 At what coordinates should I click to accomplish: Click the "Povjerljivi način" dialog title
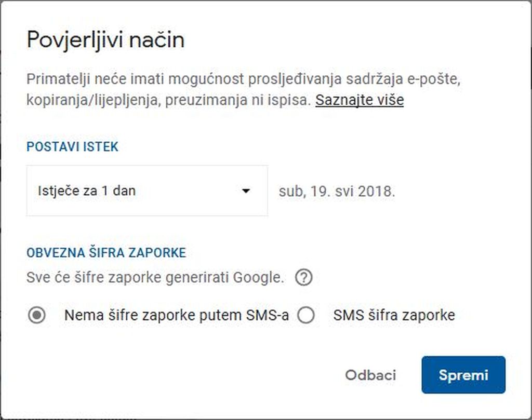coord(105,39)
